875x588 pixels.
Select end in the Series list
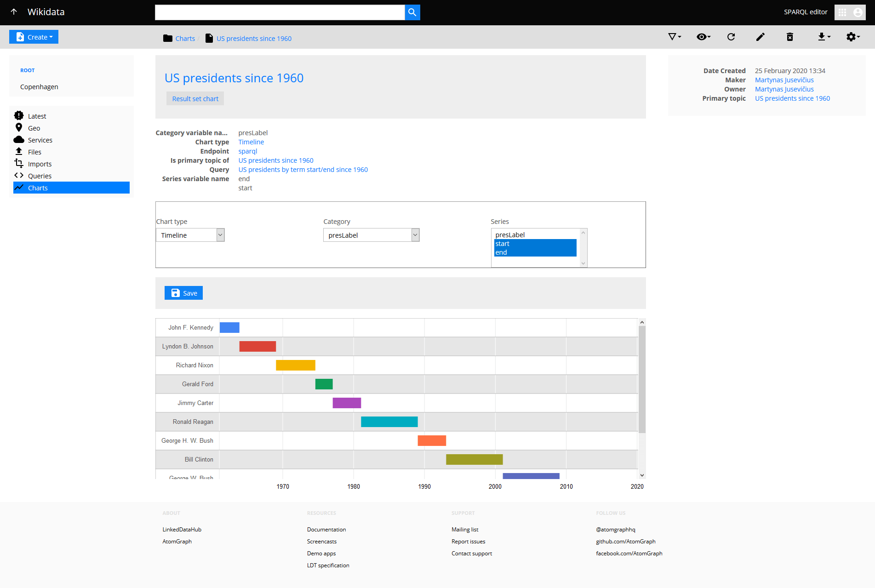(535, 252)
